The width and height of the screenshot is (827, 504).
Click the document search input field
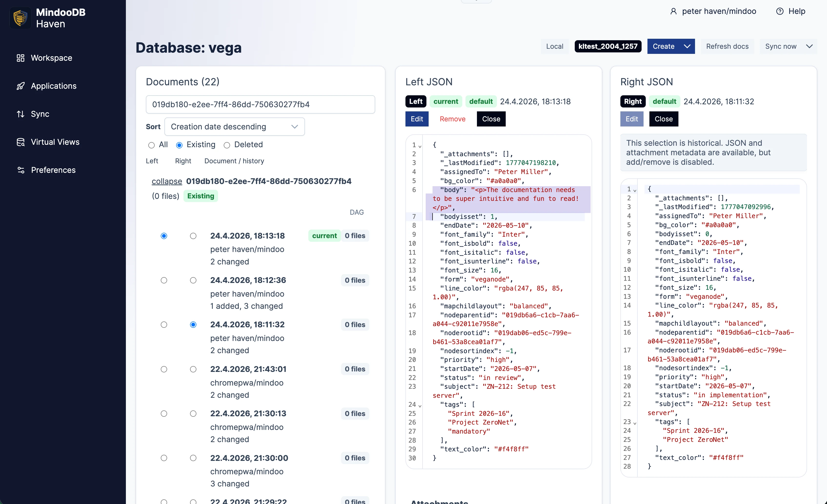pos(261,104)
